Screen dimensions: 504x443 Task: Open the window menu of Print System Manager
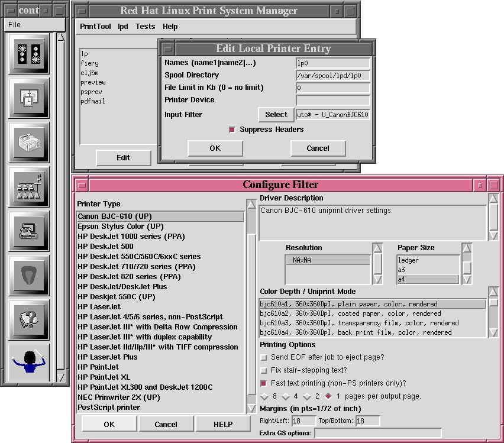tap(82, 11)
